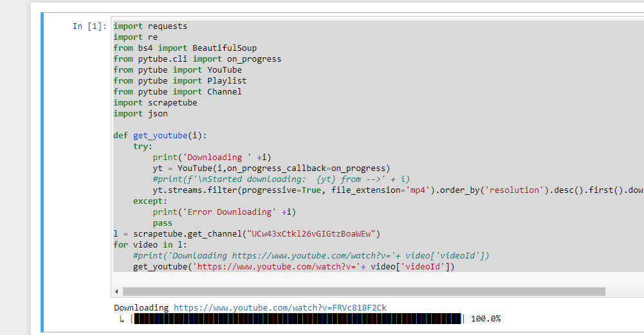Click the 'def get_youtube(i):' function definition

(x=170, y=136)
